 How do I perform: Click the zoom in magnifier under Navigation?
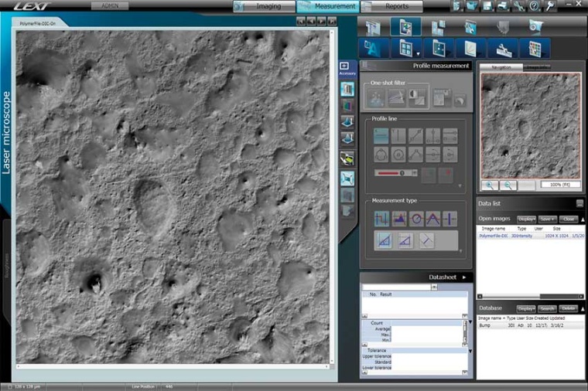pos(489,185)
